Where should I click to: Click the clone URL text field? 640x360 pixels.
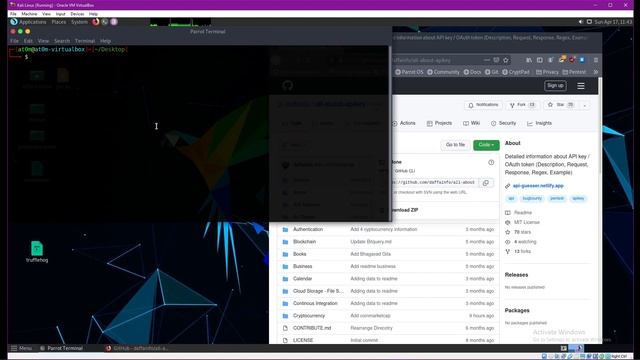(x=435, y=183)
